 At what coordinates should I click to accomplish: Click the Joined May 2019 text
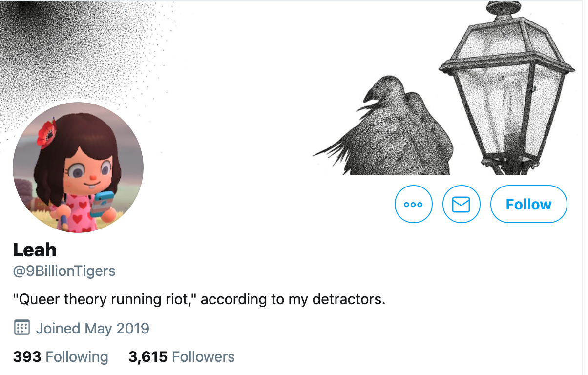(93, 328)
